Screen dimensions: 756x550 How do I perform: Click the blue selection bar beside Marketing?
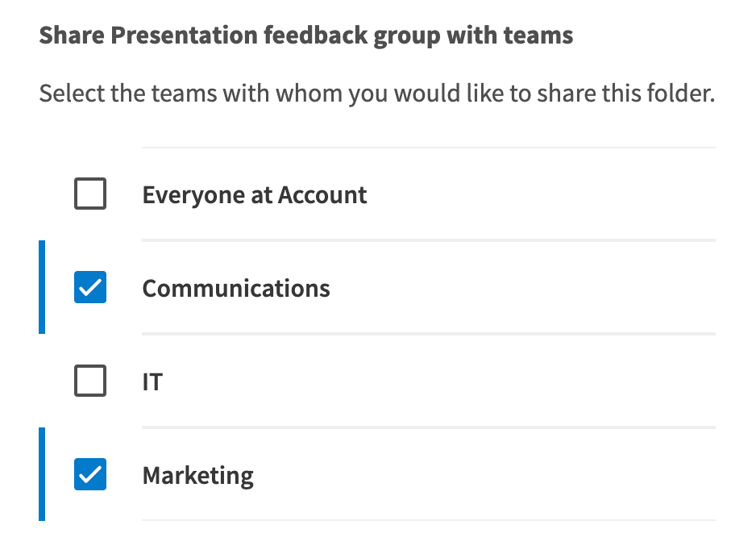pyautogui.click(x=42, y=474)
